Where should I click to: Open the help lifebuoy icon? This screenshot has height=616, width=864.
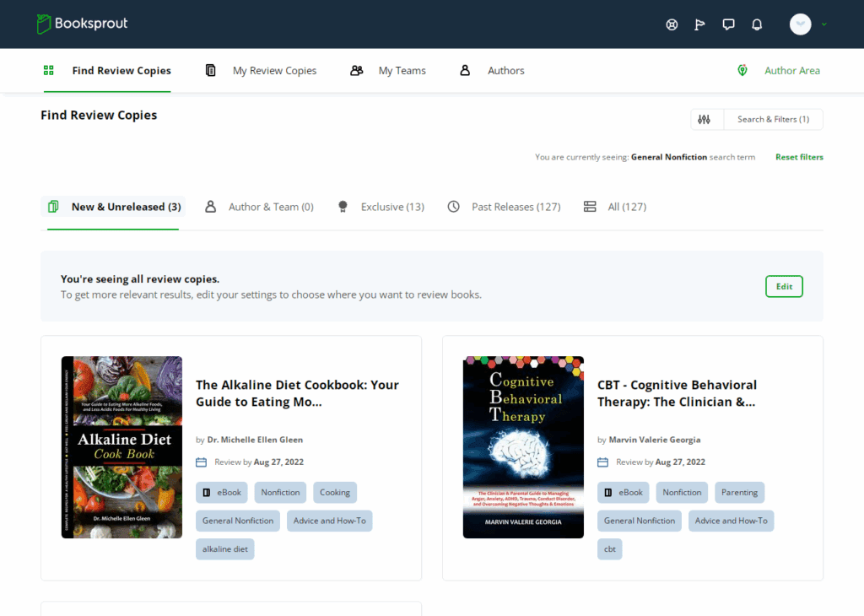click(x=672, y=24)
